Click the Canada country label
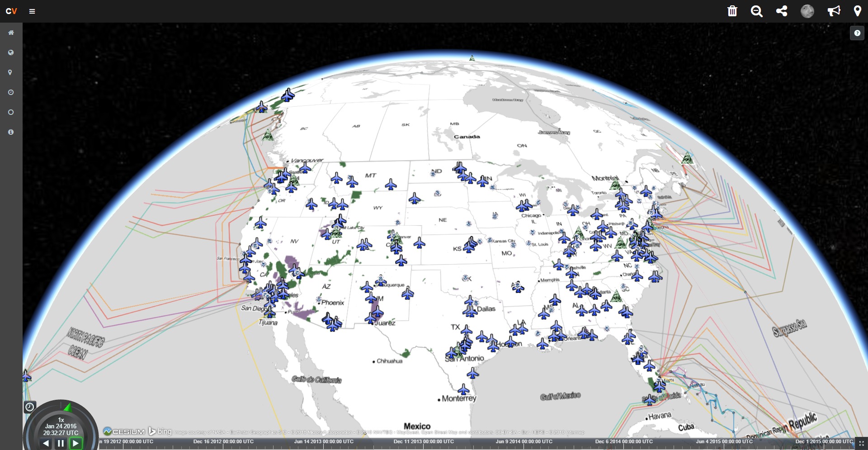The width and height of the screenshot is (868, 450). click(467, 137)
